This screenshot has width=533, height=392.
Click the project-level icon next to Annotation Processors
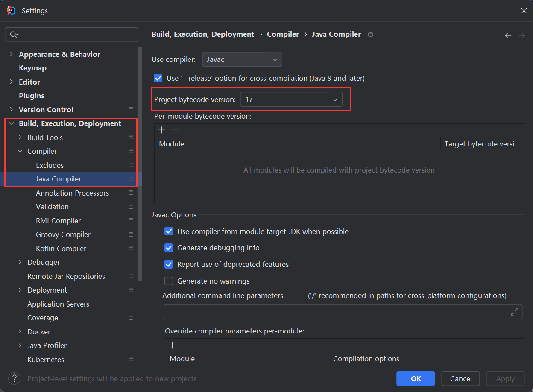pos(131,193)
